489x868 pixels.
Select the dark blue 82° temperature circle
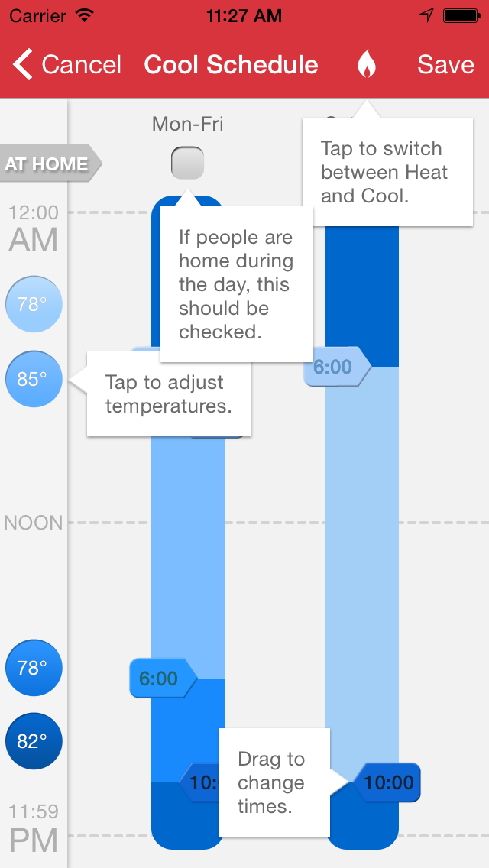(x=33, y=741)
